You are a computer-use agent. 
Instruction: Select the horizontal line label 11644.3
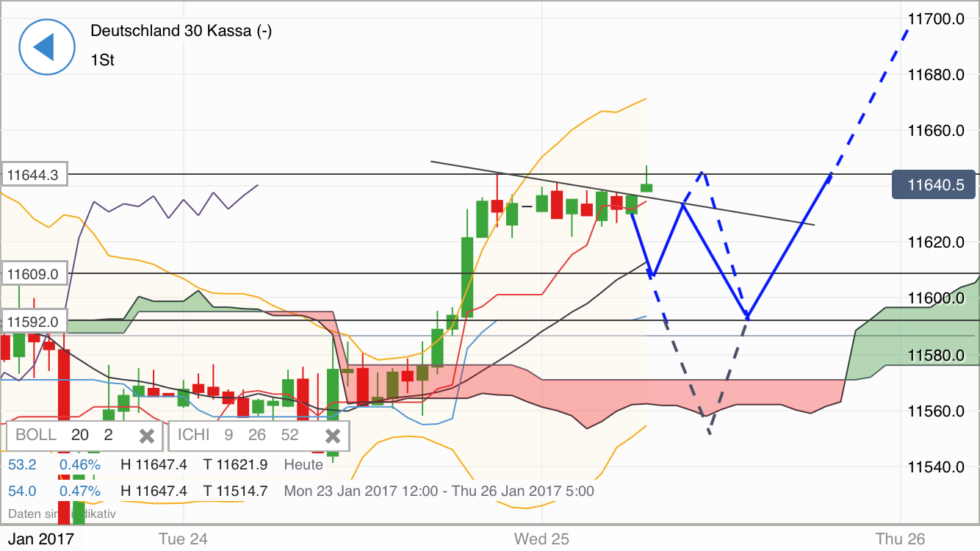pyautogui.click(x=32, y=173)
